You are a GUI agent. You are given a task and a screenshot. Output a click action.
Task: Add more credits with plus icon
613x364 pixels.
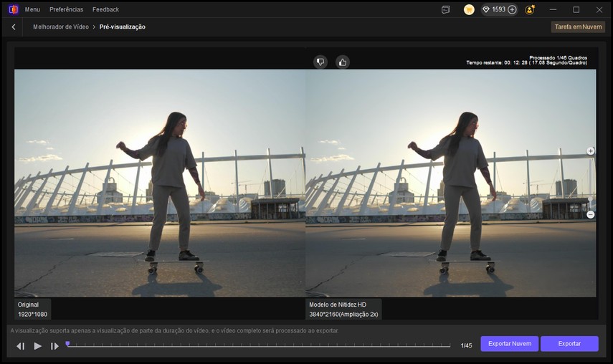pyautogui.click(x=512, y=9)
